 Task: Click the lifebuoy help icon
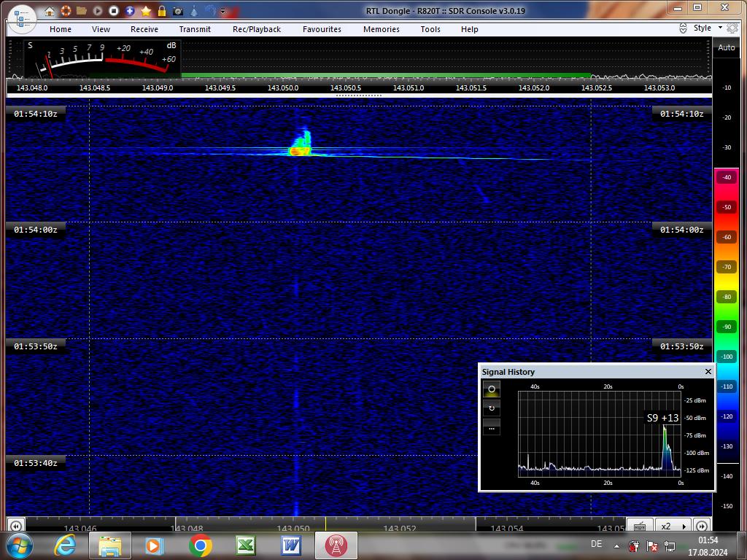(x=66, y=10)
